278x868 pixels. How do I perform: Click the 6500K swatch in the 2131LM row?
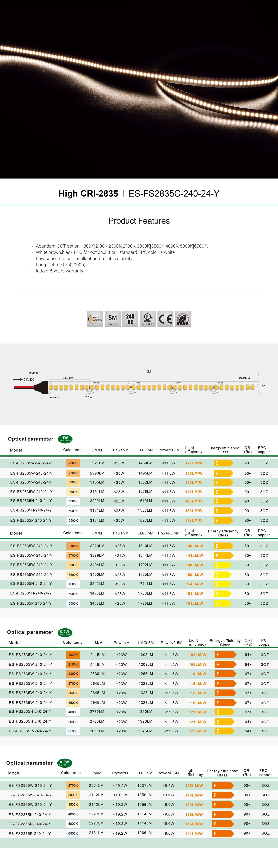(73, 833)
